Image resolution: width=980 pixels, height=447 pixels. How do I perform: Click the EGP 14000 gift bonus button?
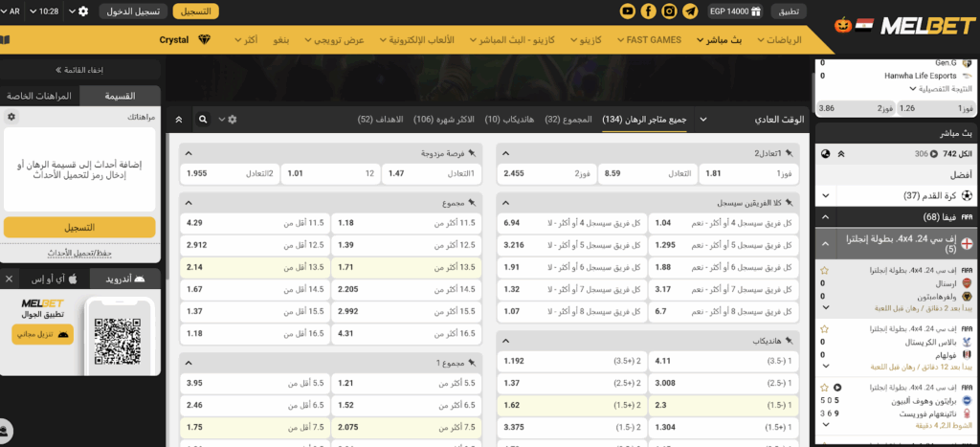[x=735, y=11]
